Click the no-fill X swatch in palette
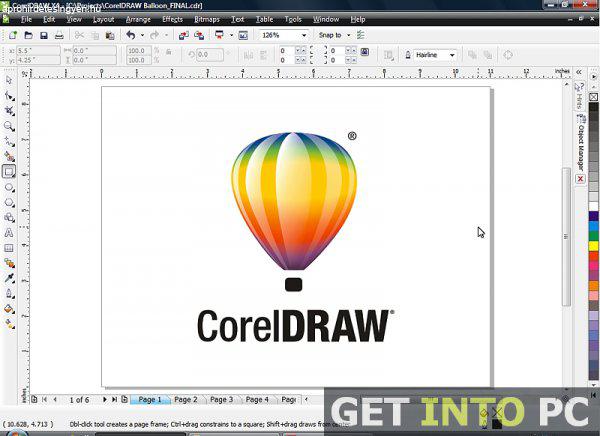600x436 pixels. (593, 97)
